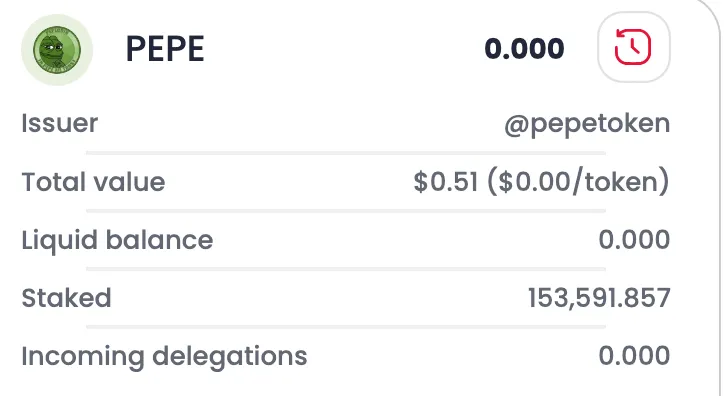Select the PEPE token name heading
This screenshot has height=396, width=724.
165,49
